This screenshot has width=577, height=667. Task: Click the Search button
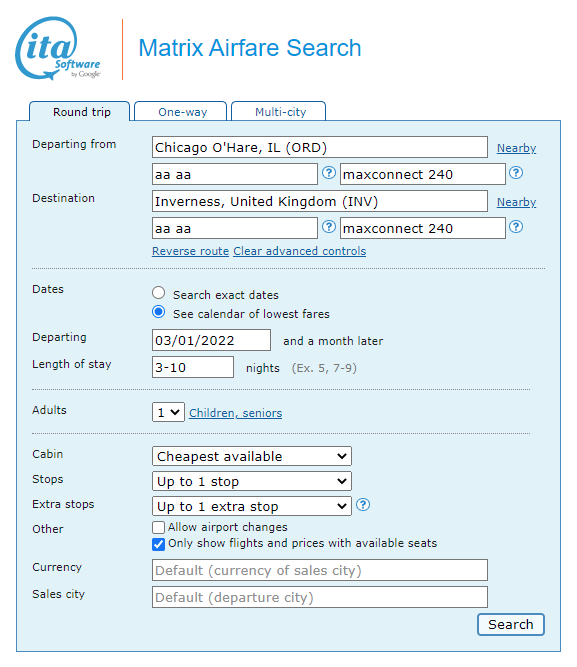click(x=511, y=624)
